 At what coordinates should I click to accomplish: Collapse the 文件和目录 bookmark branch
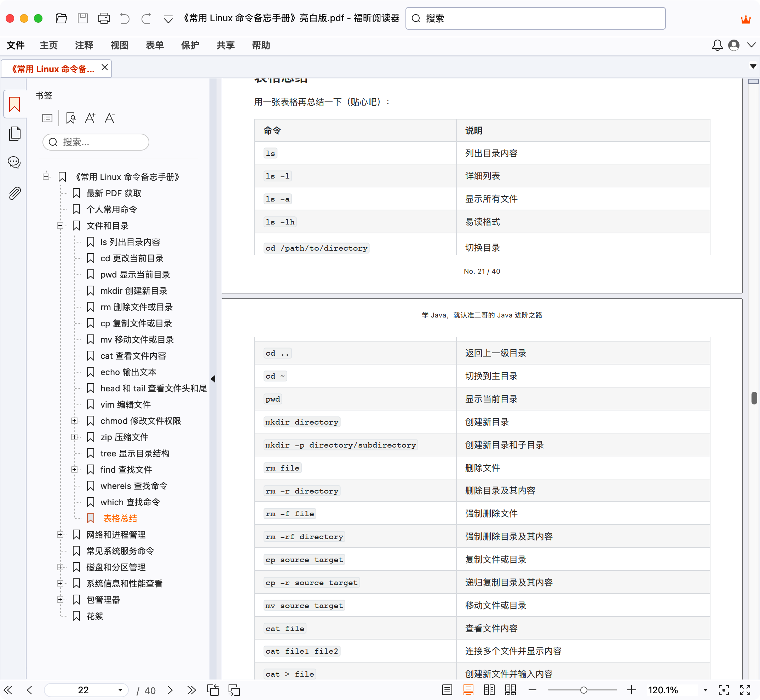[x=60, y=226]
